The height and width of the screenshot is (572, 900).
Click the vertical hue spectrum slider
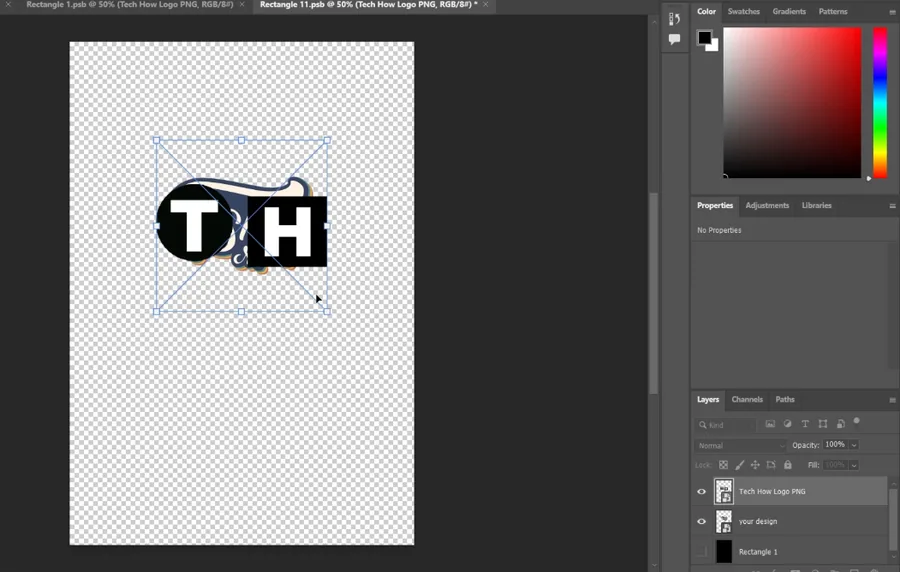[880, 103]
